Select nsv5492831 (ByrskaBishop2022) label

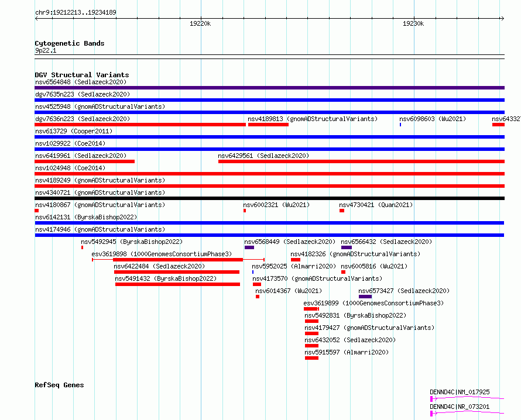355,315
